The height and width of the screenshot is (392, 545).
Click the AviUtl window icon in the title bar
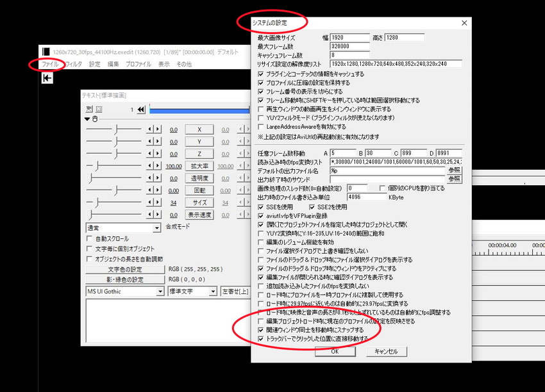tap(46, 52)
